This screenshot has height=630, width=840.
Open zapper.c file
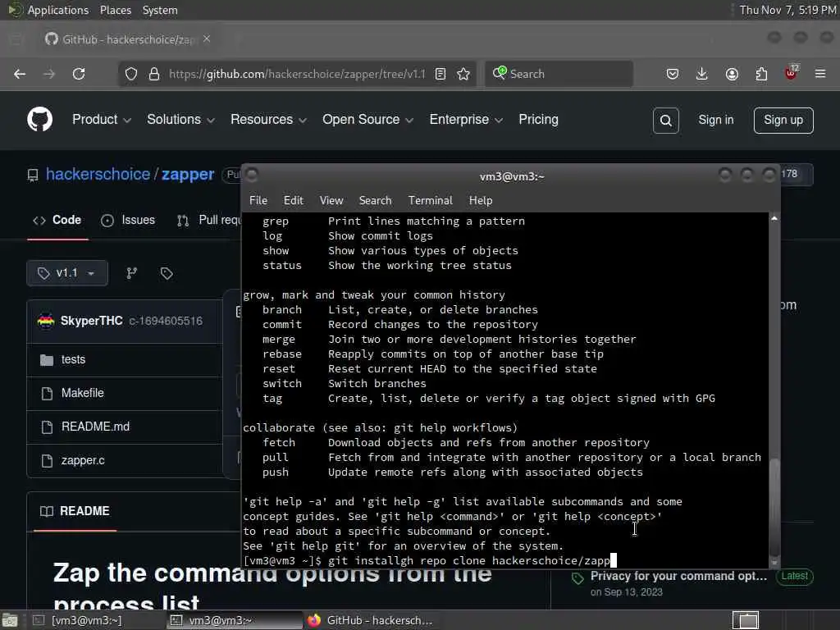pyautogui.click(x=83, y=460)
